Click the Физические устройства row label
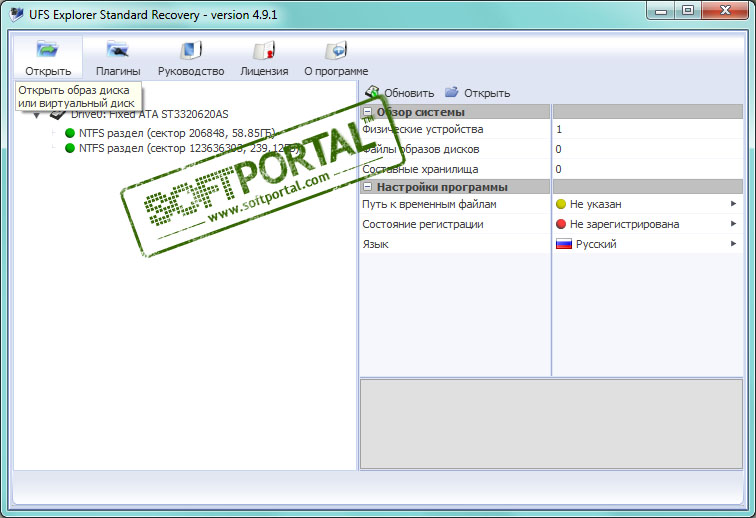This screenshot has height=518, width=756. [x=422, y=129]
